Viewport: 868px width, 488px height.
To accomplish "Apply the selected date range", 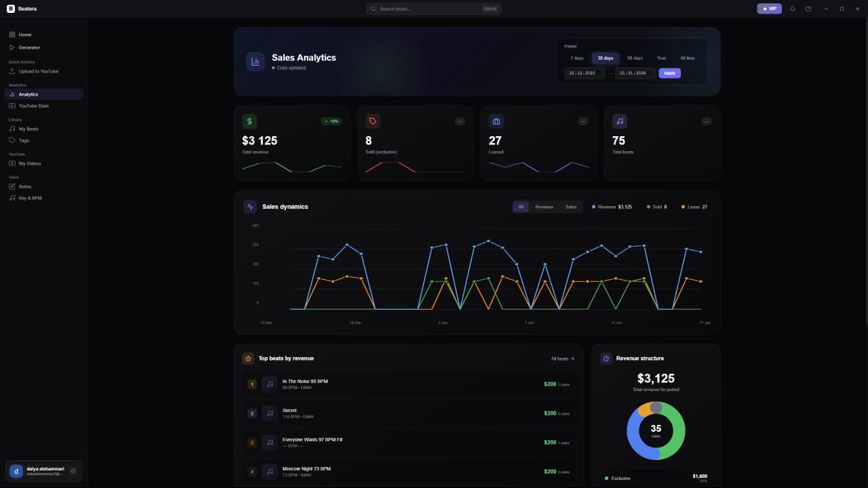I will [669, 73].
